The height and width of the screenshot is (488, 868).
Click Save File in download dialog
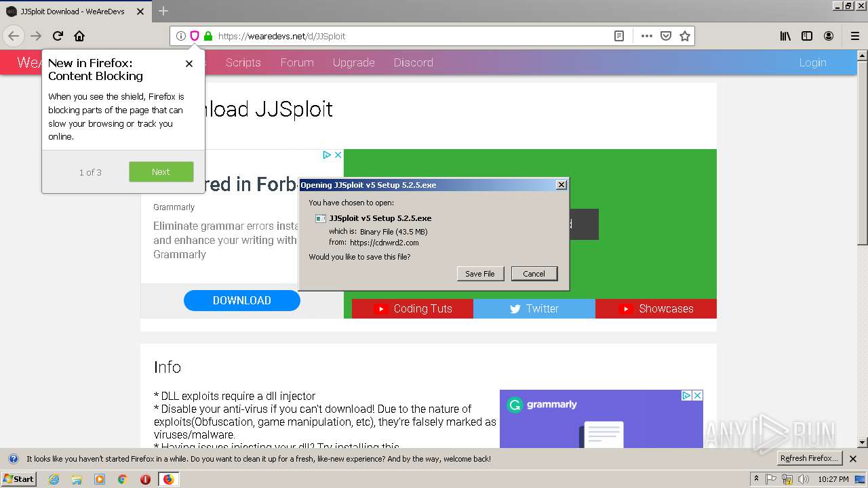[480, 274]
